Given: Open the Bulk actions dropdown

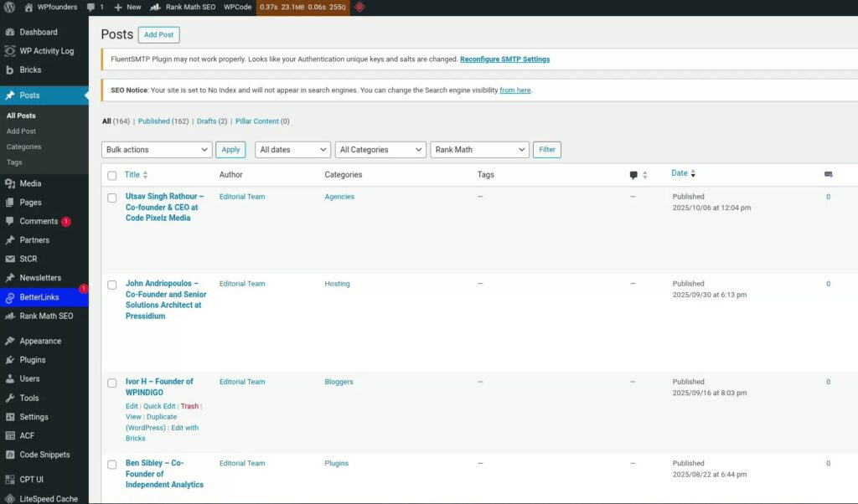Looking at the screenshot, I should point(157,150).
